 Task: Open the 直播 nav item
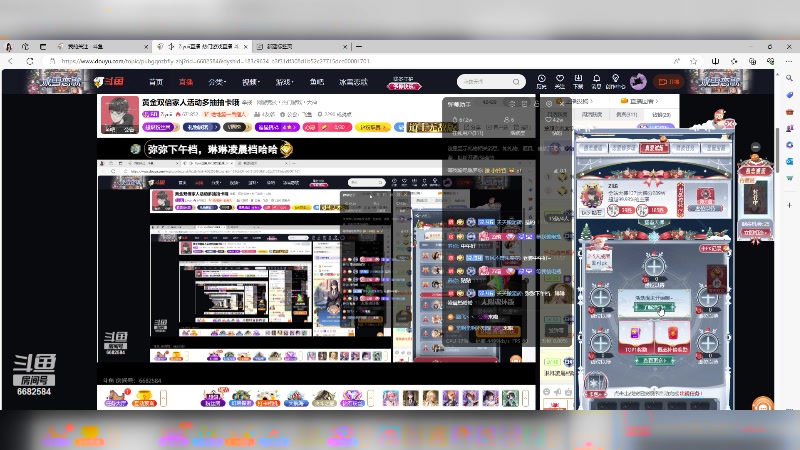[186, 82]
